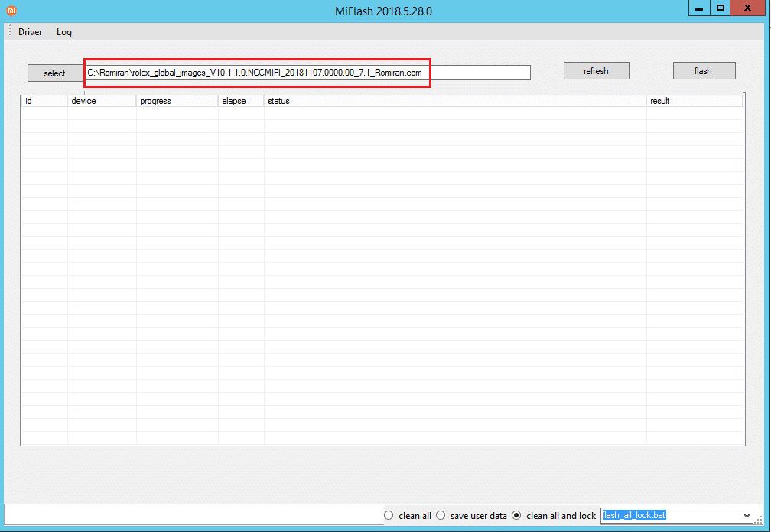Click the elapse column header

coord(241,101)
